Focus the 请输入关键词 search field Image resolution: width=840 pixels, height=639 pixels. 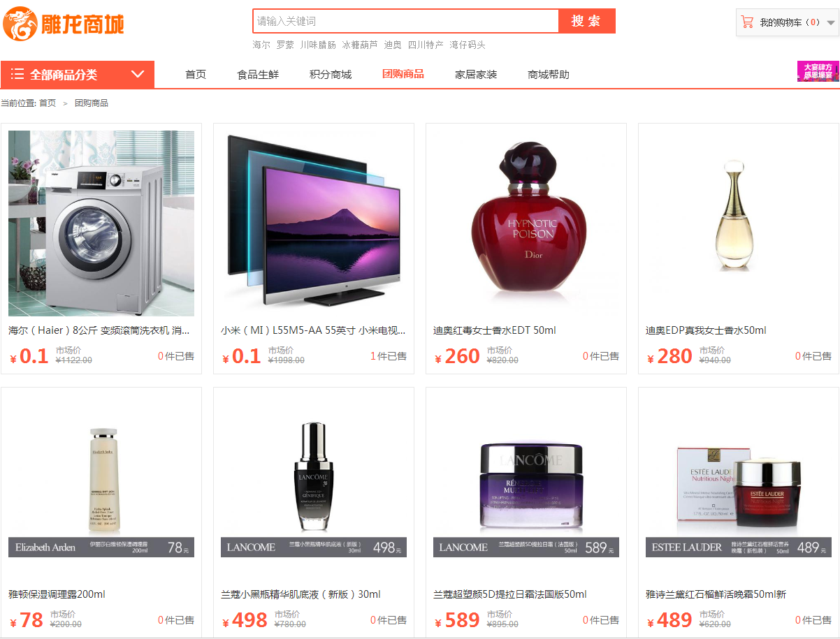(x=406, y=21)
